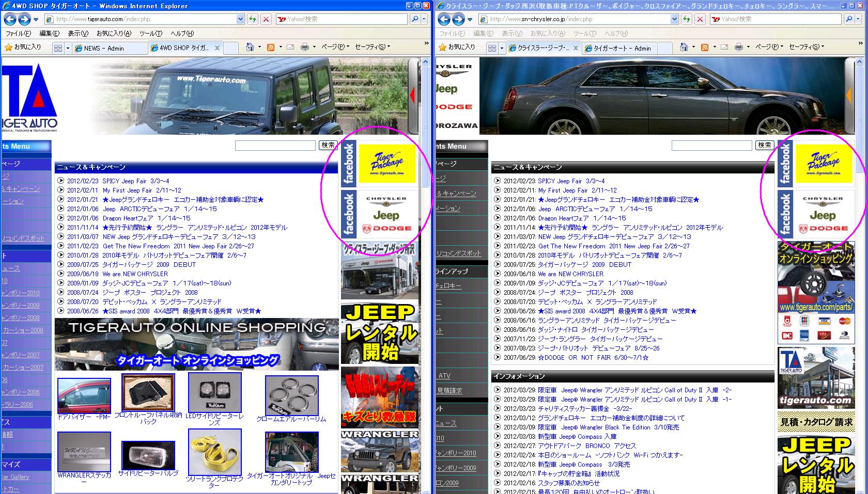This screenshot has width=868, height=494.
Task: Click Tiger Package facebook banner in left page
Action: click(x=379, y=163)
